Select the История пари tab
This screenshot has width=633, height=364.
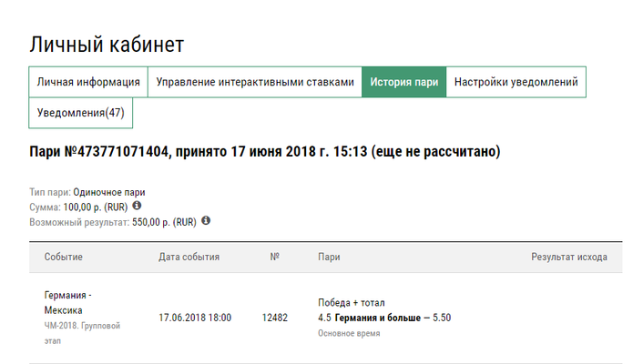pos(403,82)
